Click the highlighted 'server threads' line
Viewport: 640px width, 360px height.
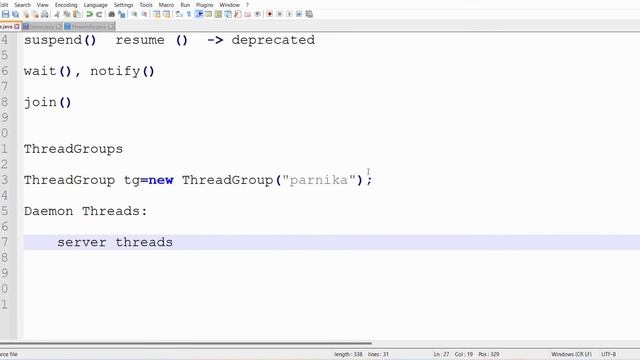(x=331, y=242)
